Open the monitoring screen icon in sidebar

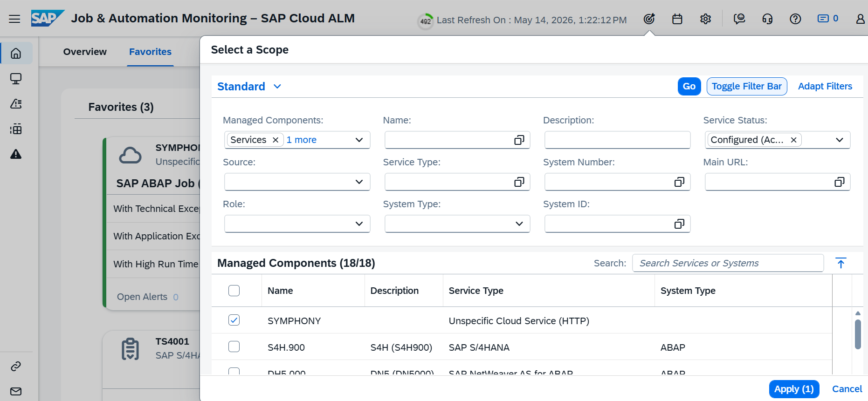pos(16,79)
